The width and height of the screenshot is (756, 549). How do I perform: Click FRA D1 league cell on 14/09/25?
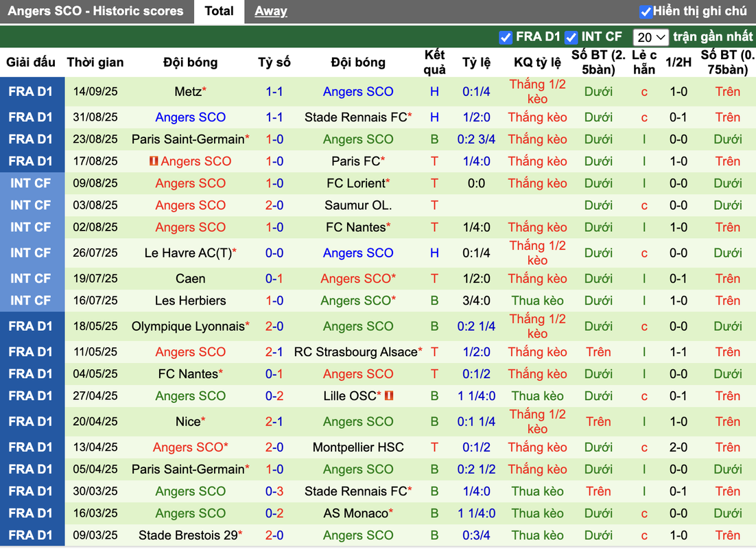click(x=32, y=92)
